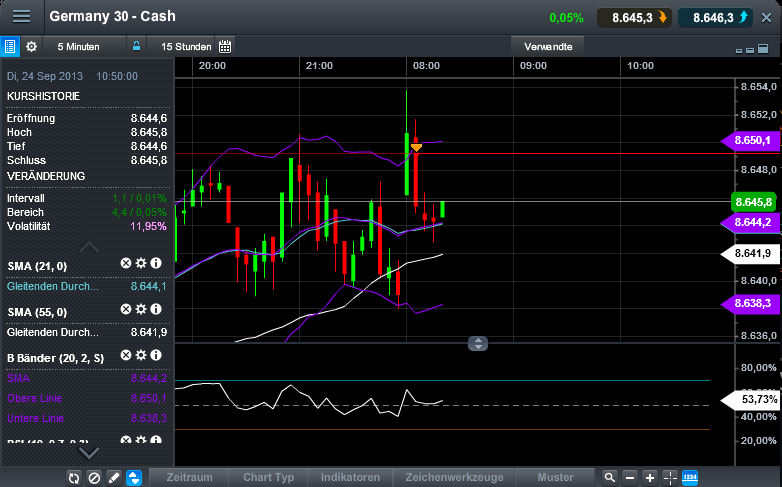782x487 pixels.
Task: Collapse panel with the up chevron
Action: [89, 247]
